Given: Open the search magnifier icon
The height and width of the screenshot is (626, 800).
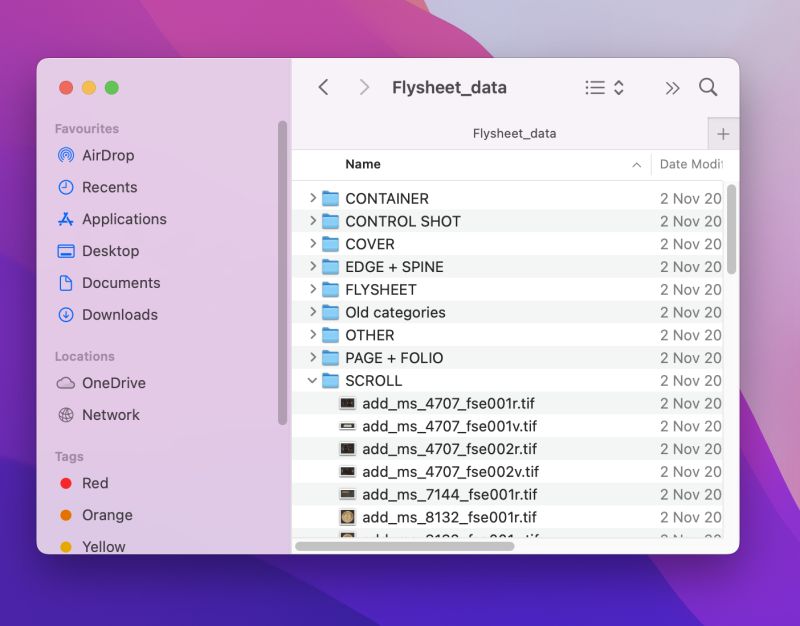Looking at the screenshot, I should 708,87.
